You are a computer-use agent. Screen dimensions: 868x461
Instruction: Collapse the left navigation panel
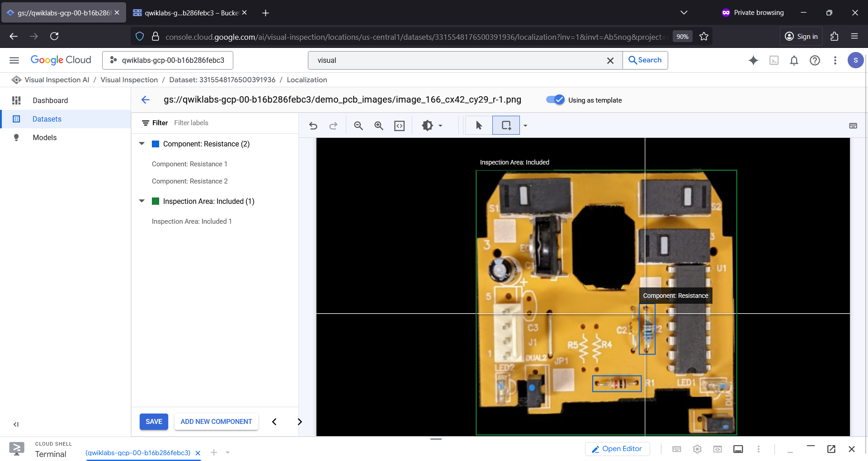pyautogui.click(x=16, y=424)
